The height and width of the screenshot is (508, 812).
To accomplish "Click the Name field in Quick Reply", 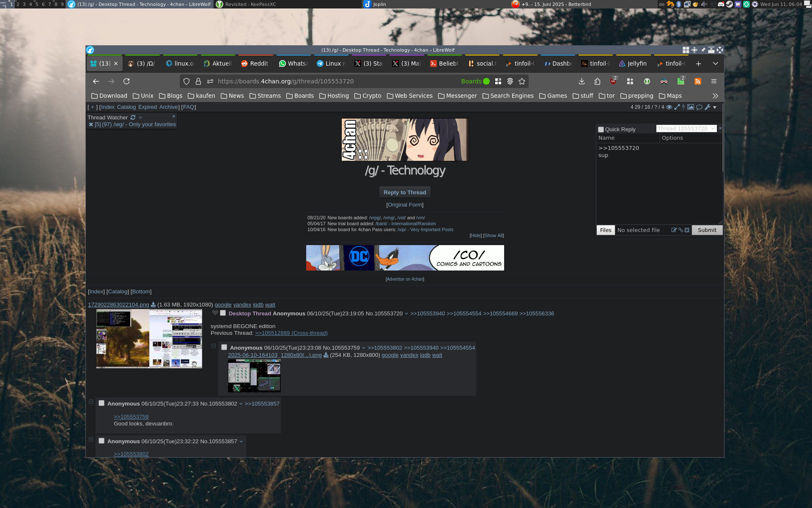I will point(628,138).
